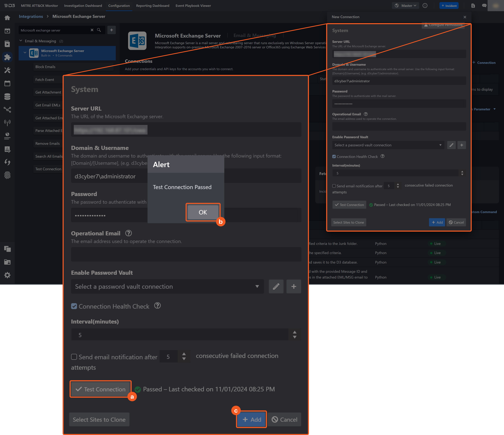Increase Interval minutes with the up stepper arrow

coord(295,332)
